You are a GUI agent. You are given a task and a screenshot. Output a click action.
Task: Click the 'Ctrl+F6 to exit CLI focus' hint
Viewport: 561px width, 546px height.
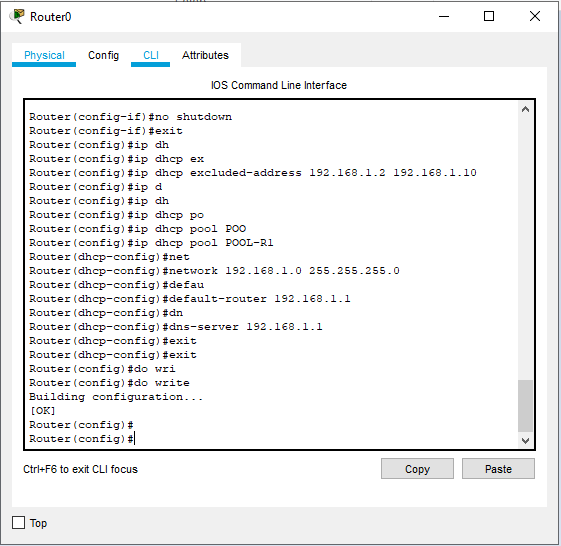(x=80, y=469)
